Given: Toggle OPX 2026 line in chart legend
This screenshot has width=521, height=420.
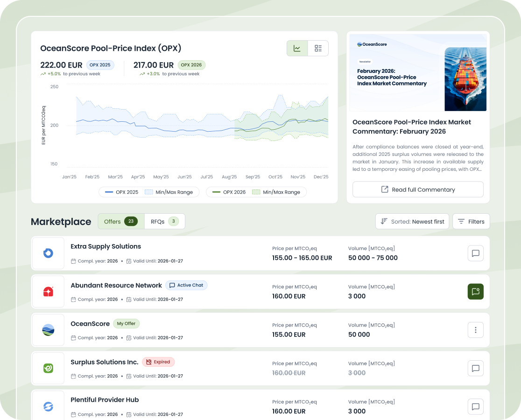Looking at the screenshot, I should 229,192.
